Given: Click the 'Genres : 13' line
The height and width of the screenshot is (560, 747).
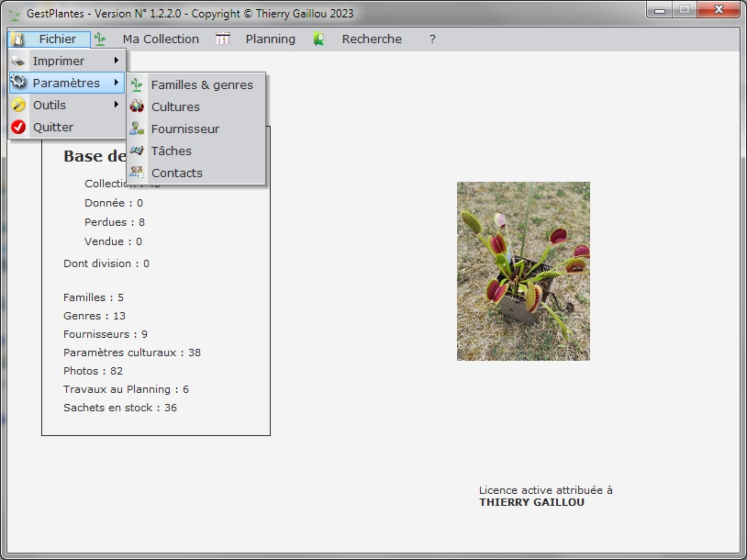Looking at the screenshot, I should coord(95,316).
